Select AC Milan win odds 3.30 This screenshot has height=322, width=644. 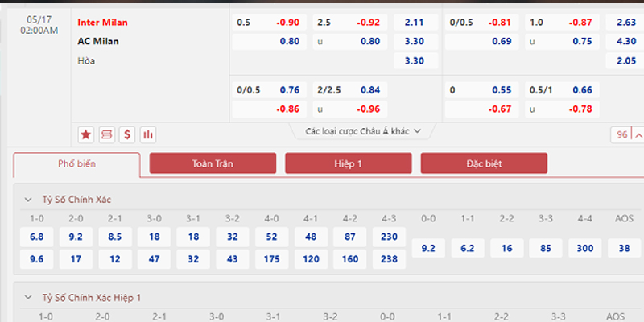(415, 42)
